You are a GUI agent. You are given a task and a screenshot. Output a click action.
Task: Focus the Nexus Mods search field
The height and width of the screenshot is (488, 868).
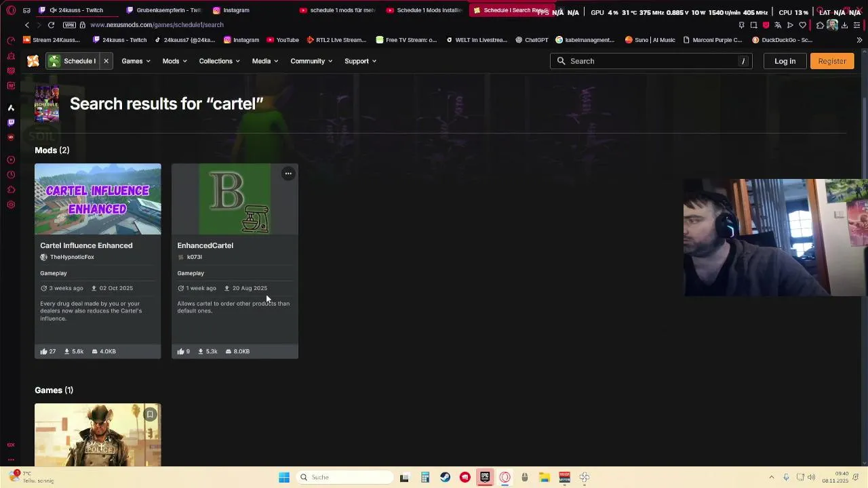point(652,61)
